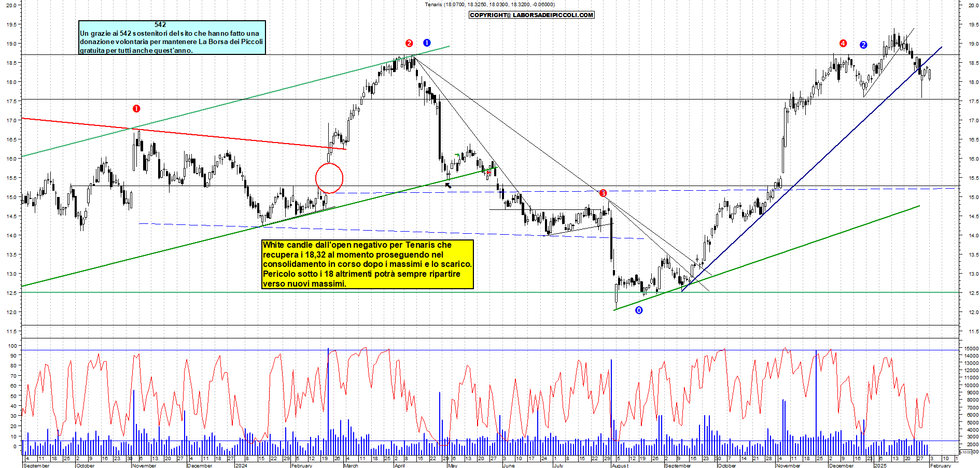Click the 'May' label on the time axis
Viewport: 980px width, 468px height.
point(453,465)
